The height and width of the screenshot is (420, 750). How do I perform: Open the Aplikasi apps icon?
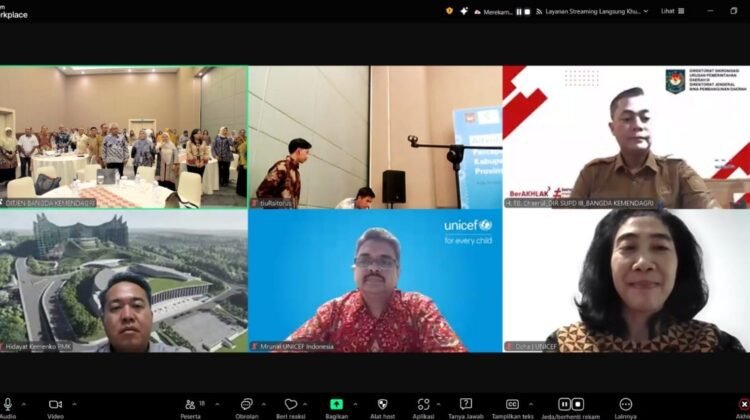(x=423, y=405)
